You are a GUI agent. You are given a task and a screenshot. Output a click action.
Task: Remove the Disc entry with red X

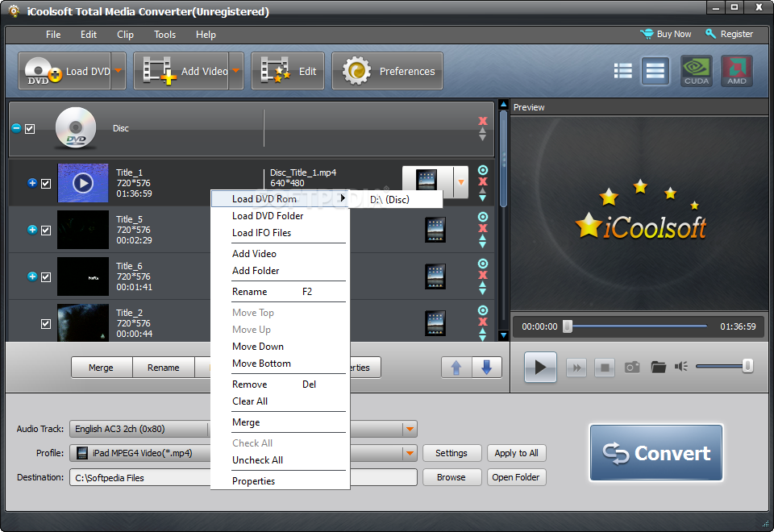click(483, 121)
